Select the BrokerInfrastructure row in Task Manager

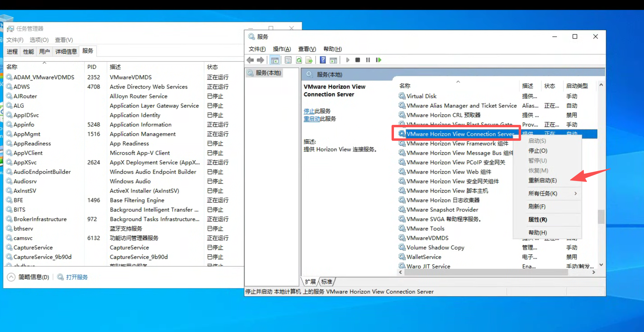tap(124, 219)
